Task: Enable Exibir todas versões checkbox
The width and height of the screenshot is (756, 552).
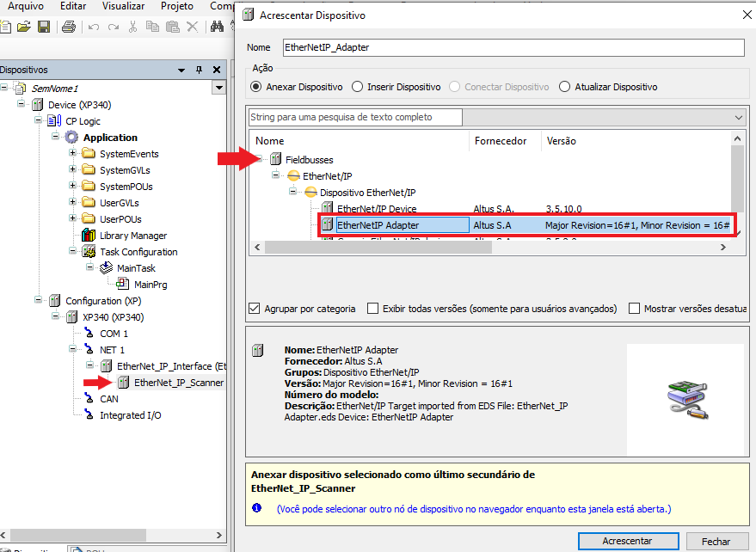Action: (x=373, y=308)
